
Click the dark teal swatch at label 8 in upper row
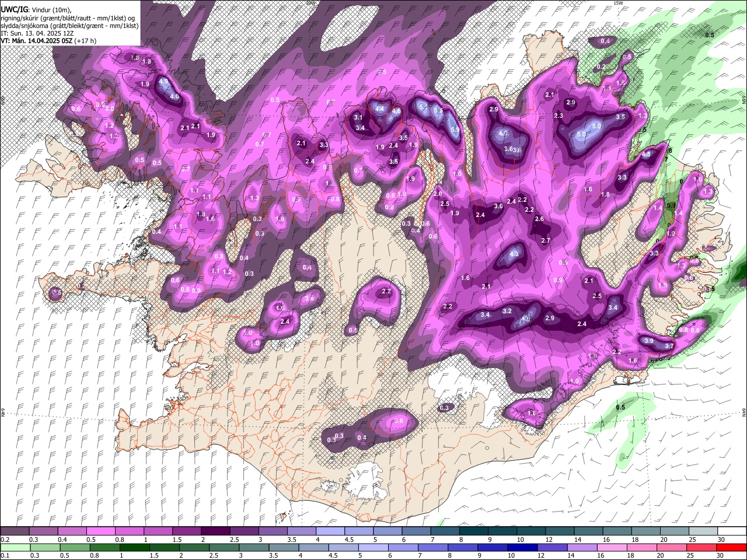[x=473, y=531]
